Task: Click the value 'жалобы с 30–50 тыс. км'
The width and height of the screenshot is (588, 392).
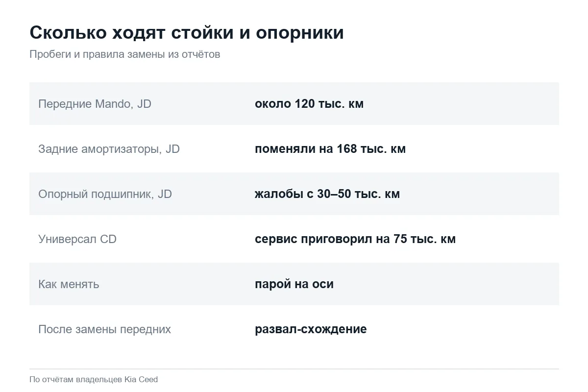Action: [x=327, y=194]
